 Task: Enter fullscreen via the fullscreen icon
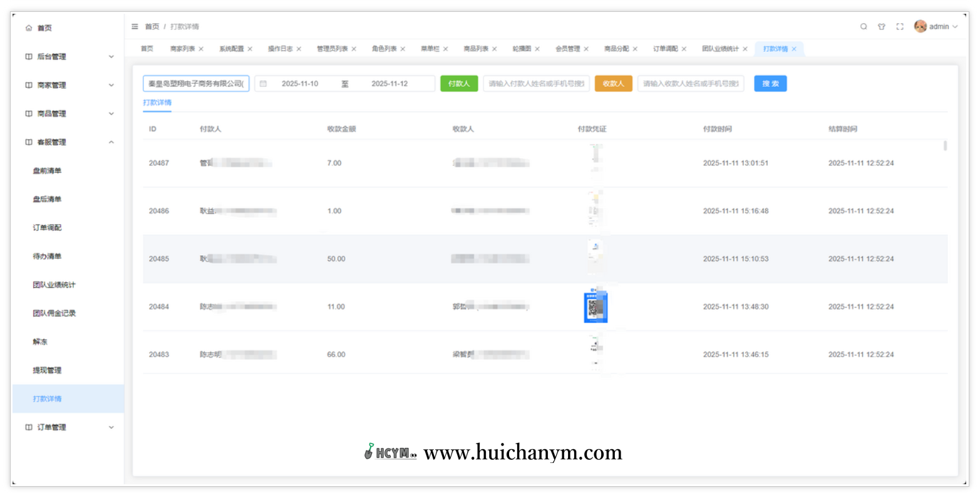click(900, 27)
